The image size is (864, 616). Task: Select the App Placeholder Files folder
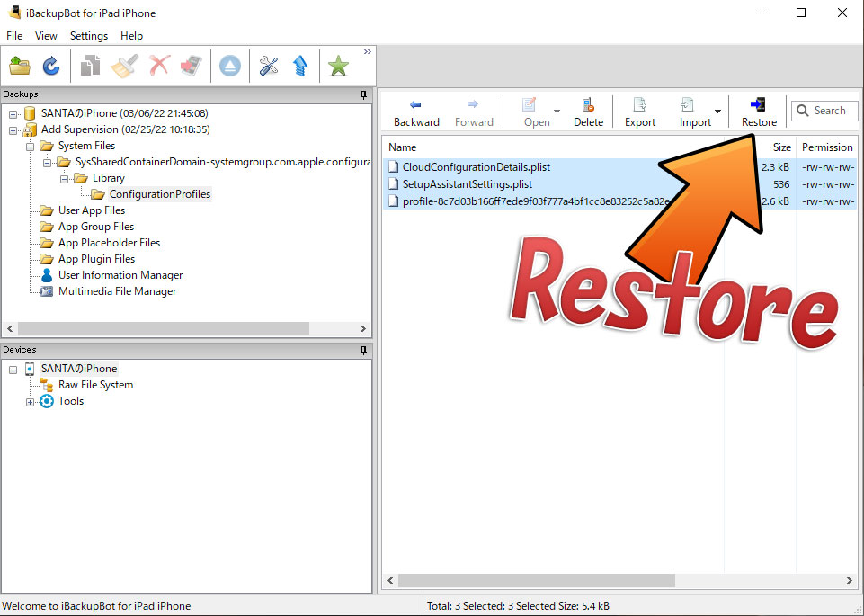click(x=109, y=243)
